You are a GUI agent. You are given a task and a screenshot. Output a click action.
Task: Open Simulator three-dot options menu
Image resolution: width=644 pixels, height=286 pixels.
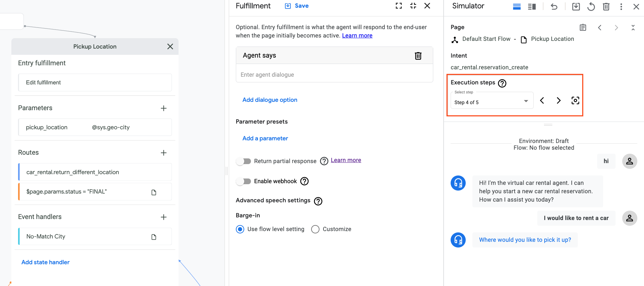click(x=621, y=7)
